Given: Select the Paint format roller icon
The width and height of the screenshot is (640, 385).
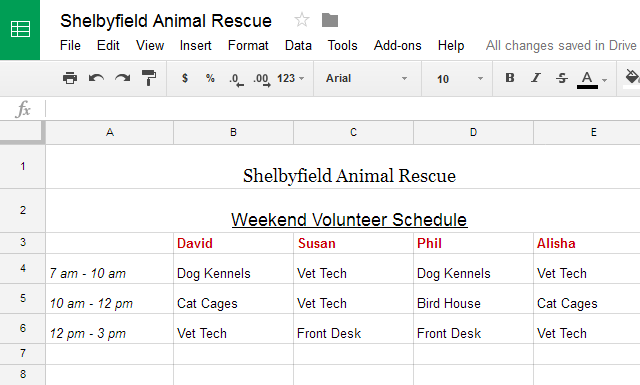Looking at the screenshot, I should pyautogui.click(x=149, y=78).
